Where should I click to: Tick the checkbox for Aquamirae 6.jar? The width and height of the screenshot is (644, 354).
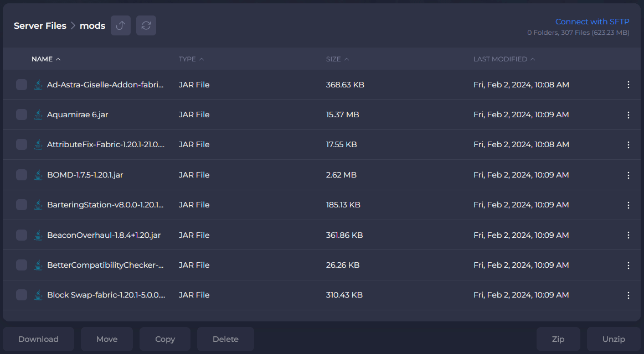(22, 115)
